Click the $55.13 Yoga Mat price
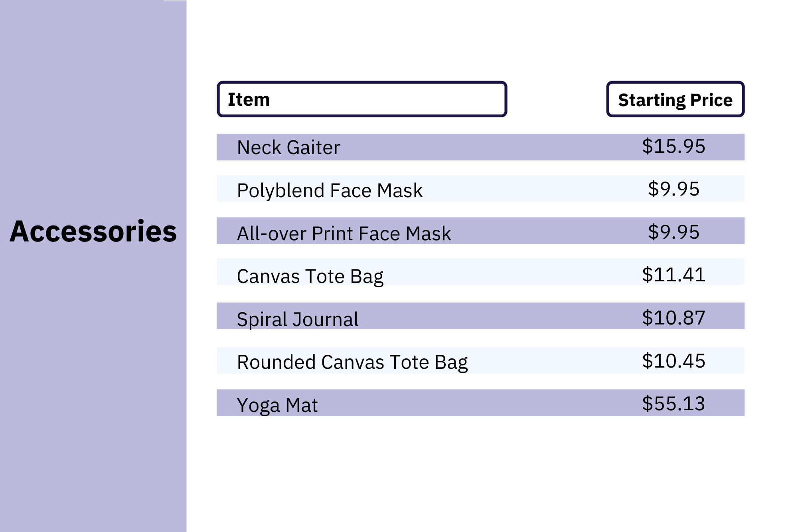Image resolution: width=798 pixels, height=532 pixels. pos(674,403)
